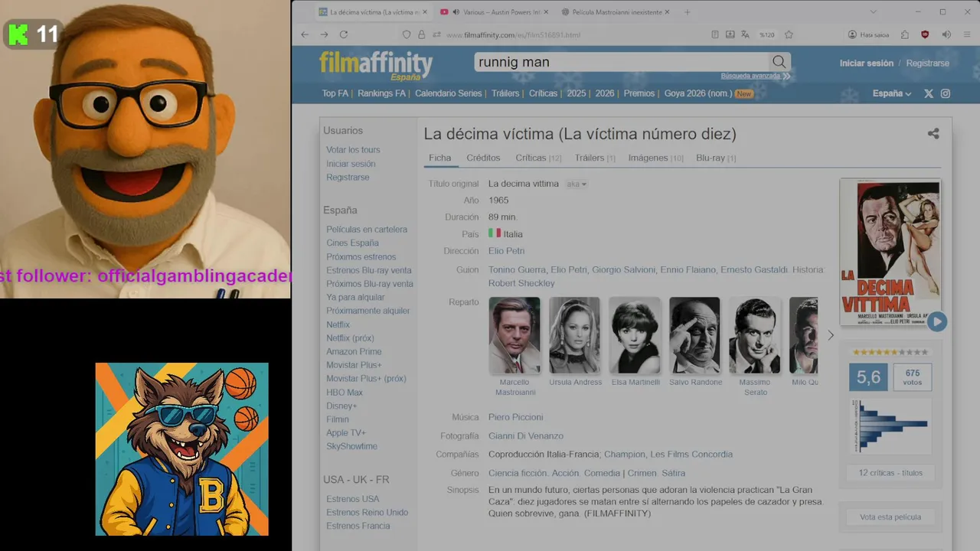The height and width of the screenshot is (551, 980).
Task: Click the 120% zoom level indicator
Action: 766,34
